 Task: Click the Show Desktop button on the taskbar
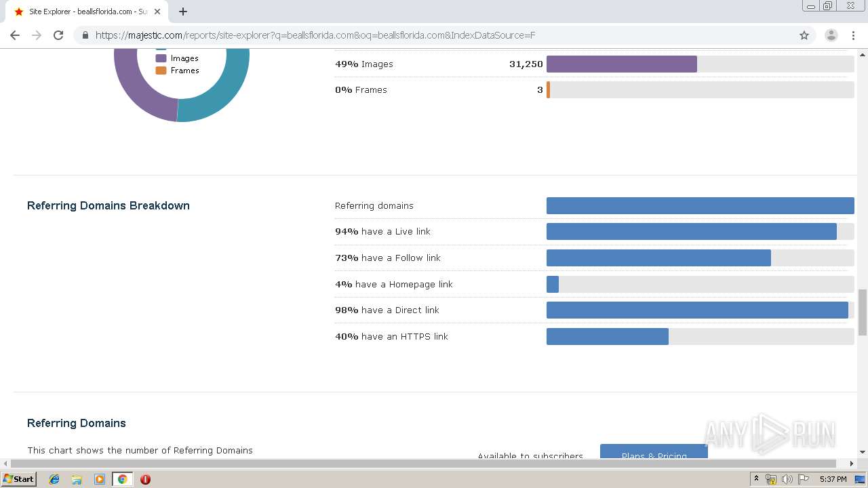coord(860,479)
